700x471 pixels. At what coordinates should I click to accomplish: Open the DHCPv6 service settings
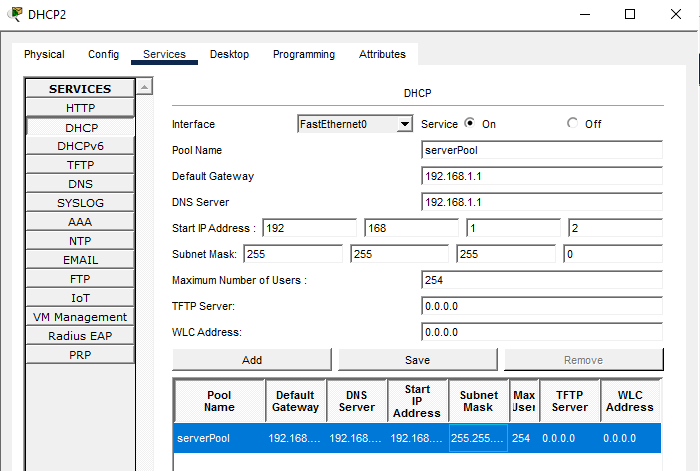coord(81,146)
